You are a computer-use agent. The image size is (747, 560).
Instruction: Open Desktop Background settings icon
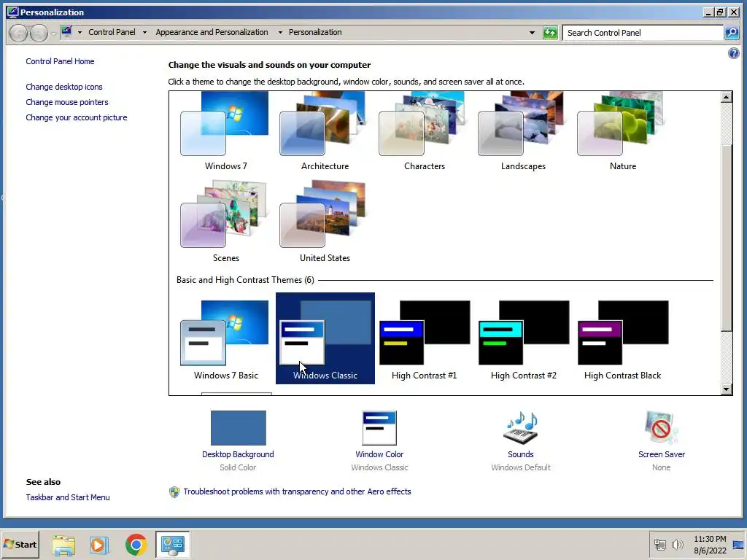coord(239,427)
